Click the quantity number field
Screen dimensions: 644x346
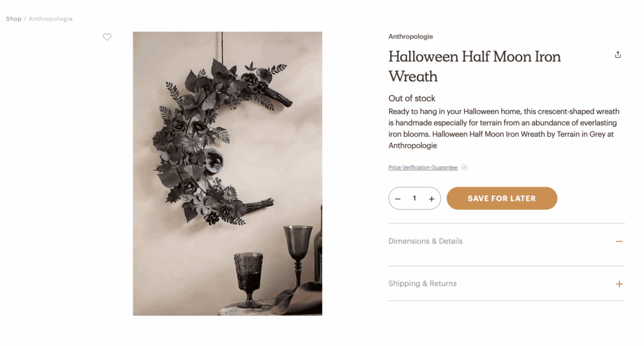point(414,198)
